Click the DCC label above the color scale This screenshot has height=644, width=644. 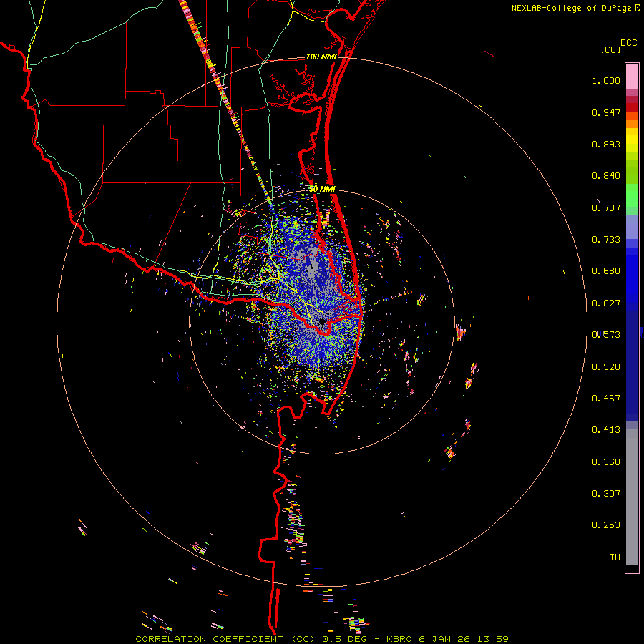629,43
